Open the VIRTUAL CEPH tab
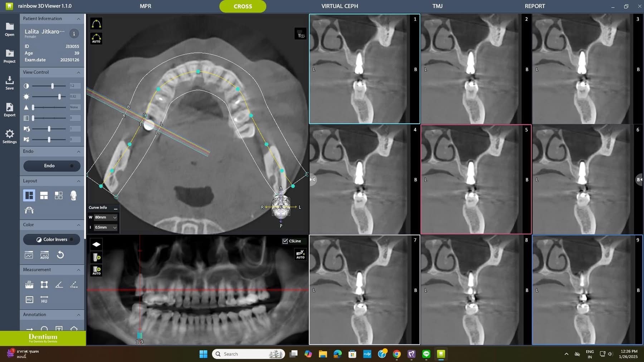Screen dimensions: 644x362 coord(339,6)
